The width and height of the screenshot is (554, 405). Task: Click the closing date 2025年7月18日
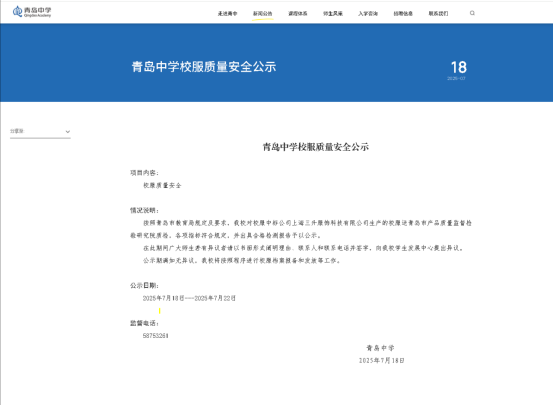382,360
